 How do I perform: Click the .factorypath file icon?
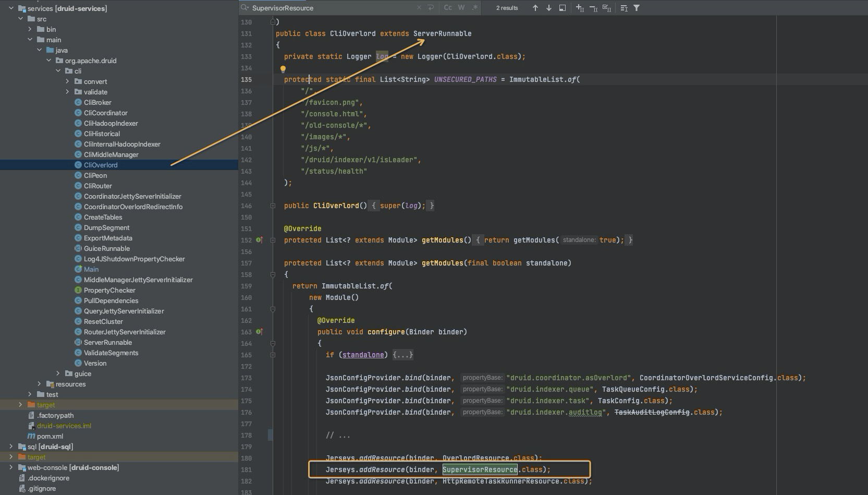(31, 415)
